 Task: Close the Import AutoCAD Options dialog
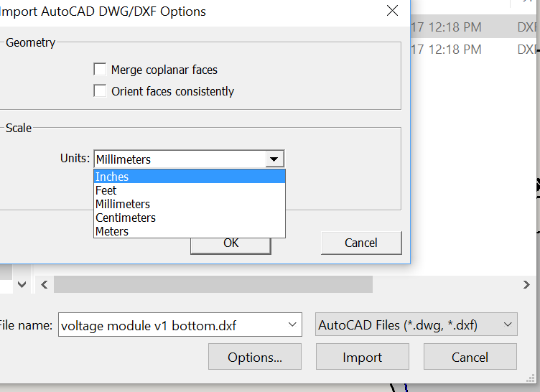[x=392, y=11]
